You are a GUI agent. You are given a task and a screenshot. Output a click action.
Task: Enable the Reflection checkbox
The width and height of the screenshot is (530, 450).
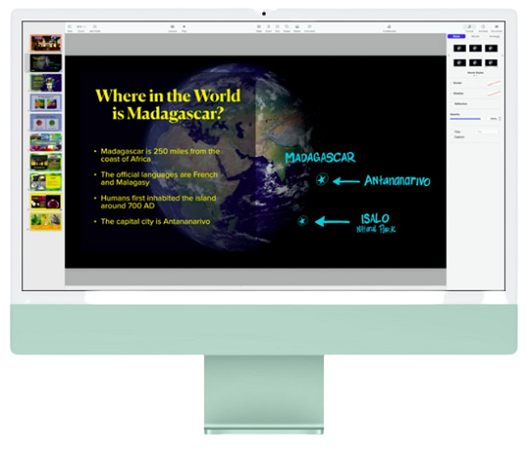coord(453,104)
